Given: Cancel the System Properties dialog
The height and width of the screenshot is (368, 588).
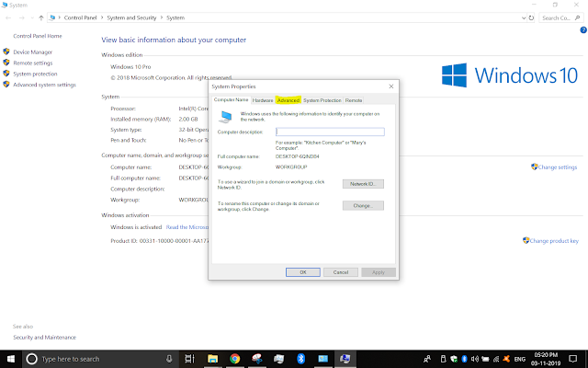Looking at the screenshot, I should pos(341,272).
